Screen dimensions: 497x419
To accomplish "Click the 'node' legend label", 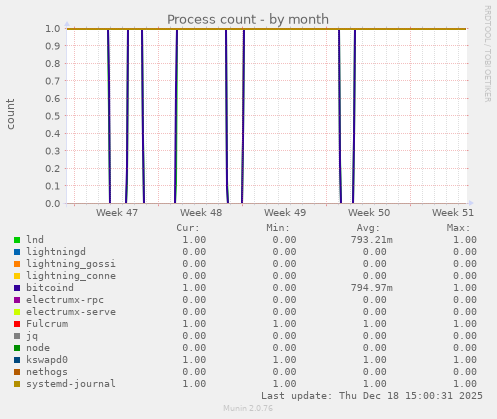I will pos(38,348).
